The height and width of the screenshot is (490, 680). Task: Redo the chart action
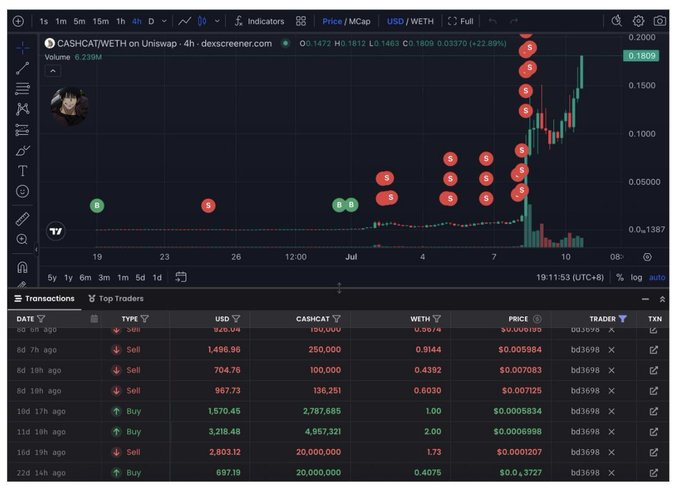click(x=514, y=21)
